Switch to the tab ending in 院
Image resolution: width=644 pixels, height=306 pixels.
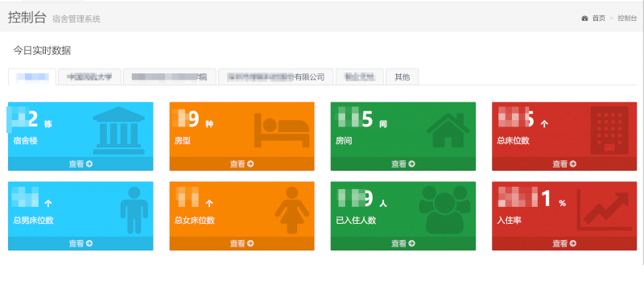(x=170, y=76)
